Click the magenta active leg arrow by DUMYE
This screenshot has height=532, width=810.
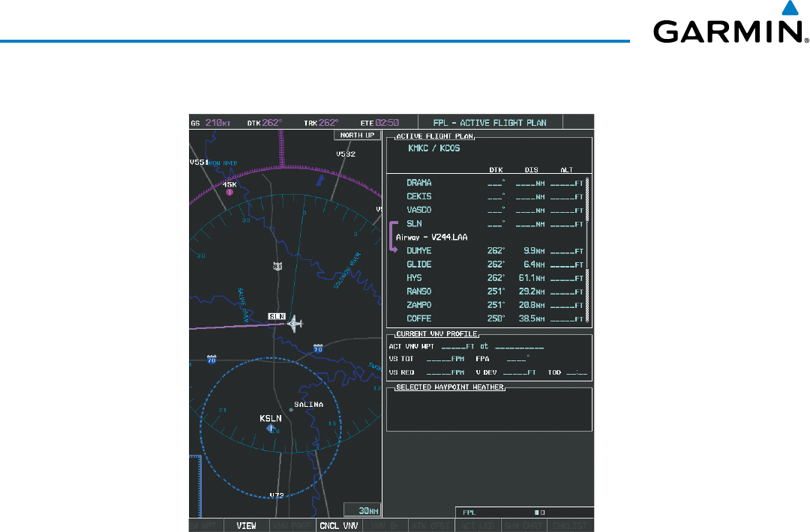[394, 237]
